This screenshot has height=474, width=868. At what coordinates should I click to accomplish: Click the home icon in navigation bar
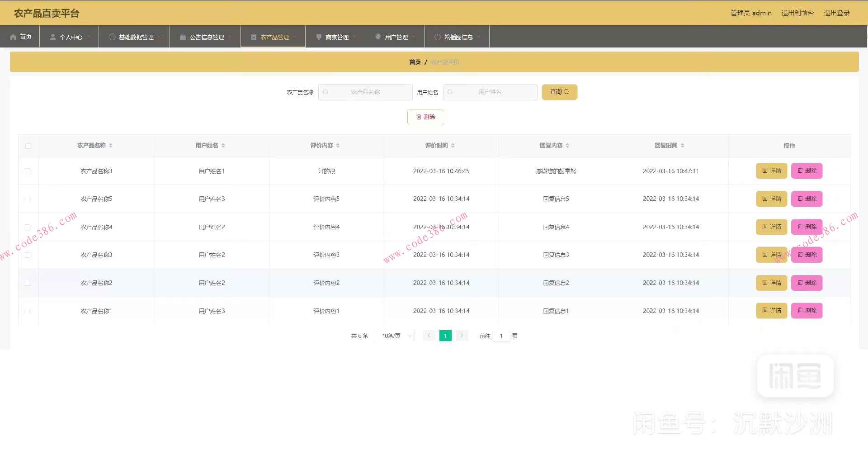(13, 37)
